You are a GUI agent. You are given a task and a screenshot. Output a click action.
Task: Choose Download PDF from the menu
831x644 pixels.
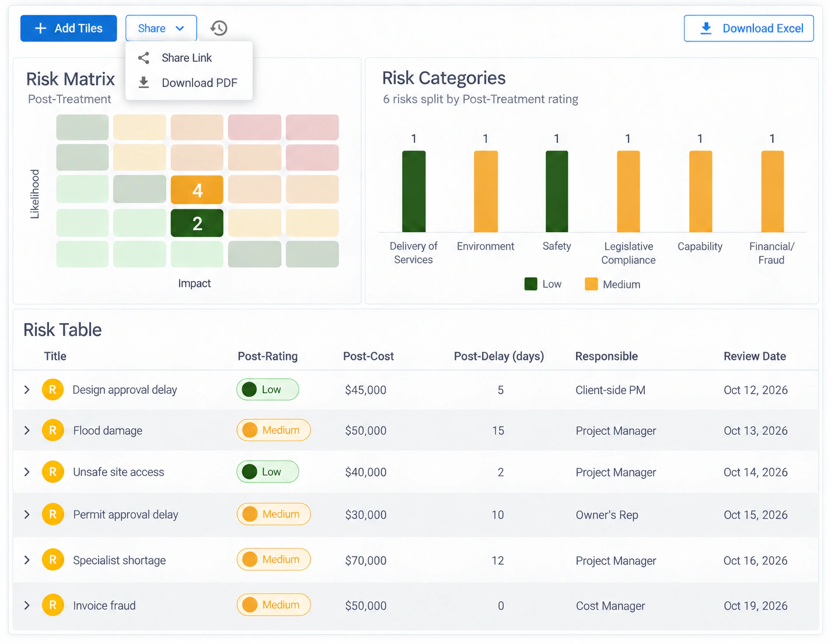189,83
